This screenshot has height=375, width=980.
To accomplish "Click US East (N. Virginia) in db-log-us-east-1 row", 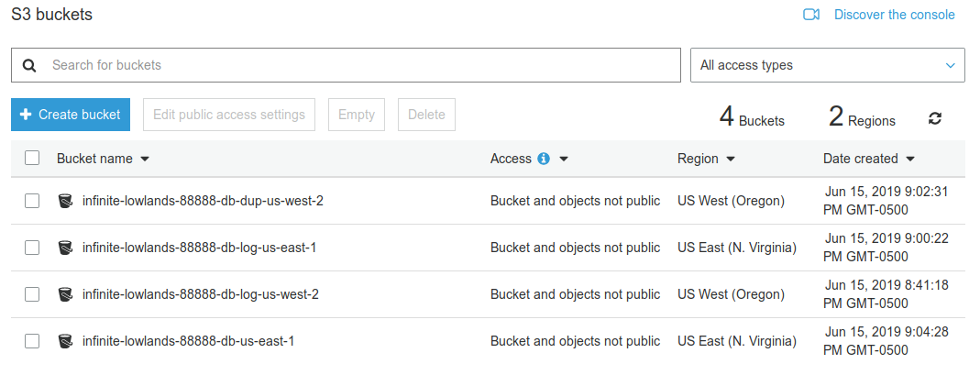I will click(737, 248).
